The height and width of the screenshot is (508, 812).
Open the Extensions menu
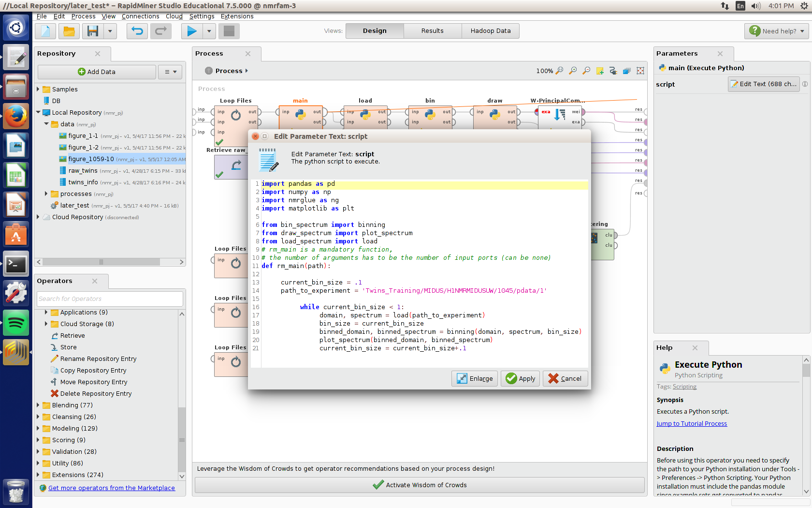point(237,16)
